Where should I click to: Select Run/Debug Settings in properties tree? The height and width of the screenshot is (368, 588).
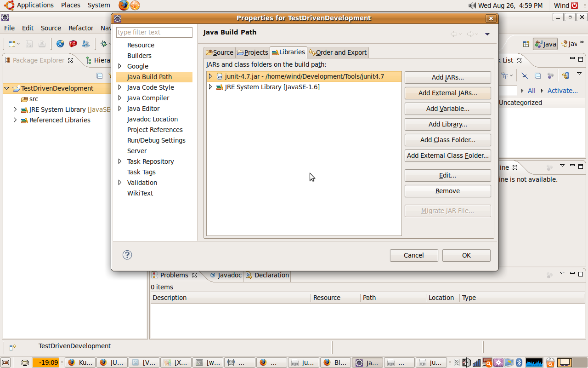(156, 140)
